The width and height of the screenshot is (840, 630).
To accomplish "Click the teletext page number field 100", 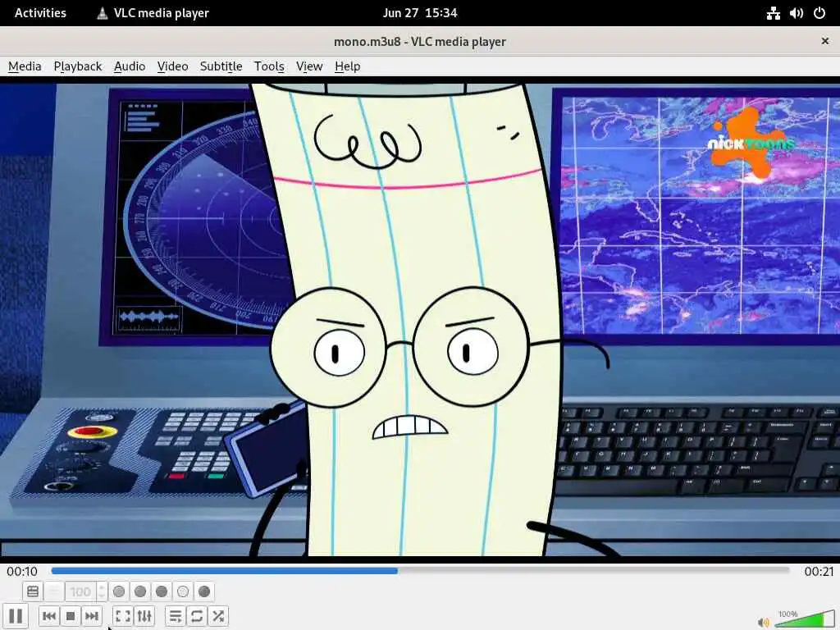I will click(x=80, y=591).
